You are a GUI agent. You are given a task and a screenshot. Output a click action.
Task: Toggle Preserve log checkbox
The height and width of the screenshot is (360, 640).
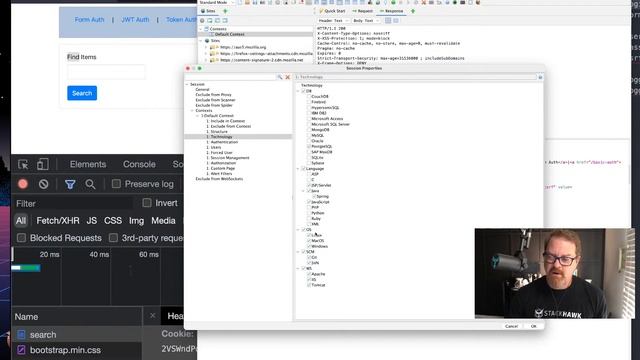coord(116,184)
